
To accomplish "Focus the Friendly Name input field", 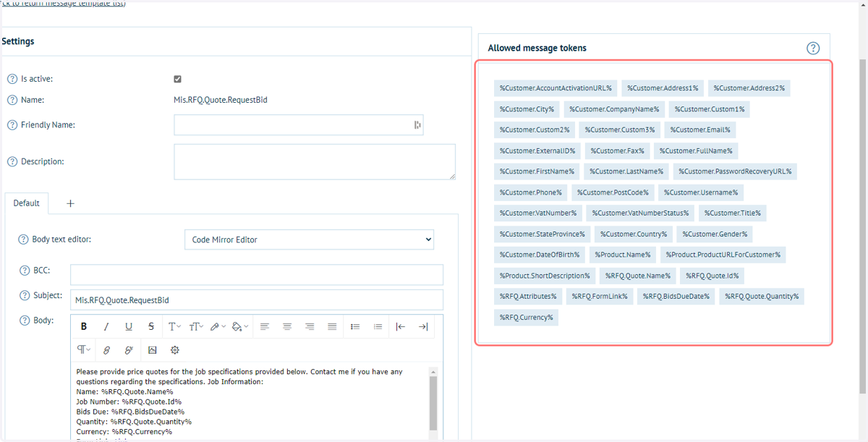I will tap(299, 125).
